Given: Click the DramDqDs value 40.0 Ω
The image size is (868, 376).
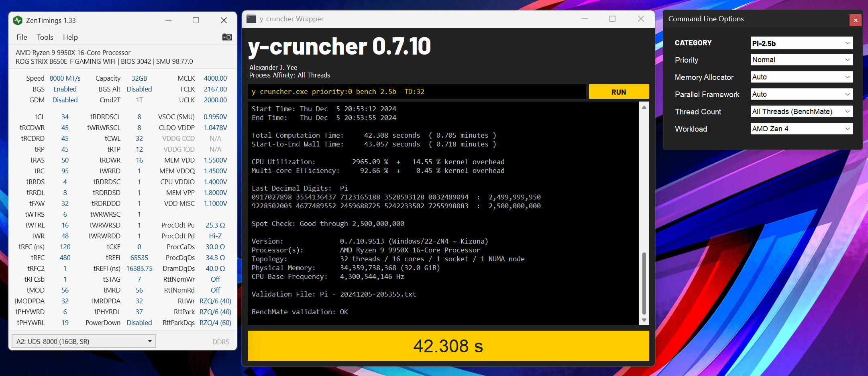Looking at the screenshot, I should (215, 268).
